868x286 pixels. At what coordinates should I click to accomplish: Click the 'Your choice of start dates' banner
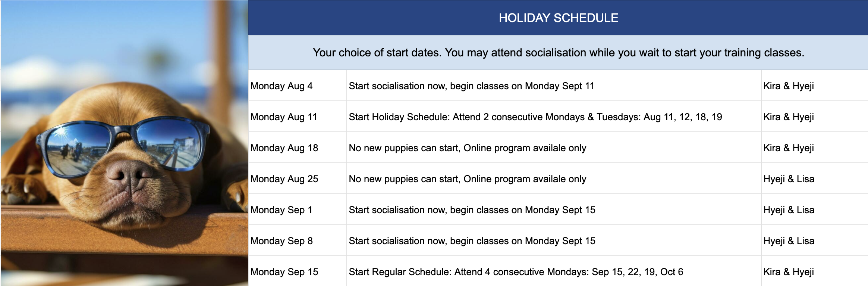click(x=558, y=53)
